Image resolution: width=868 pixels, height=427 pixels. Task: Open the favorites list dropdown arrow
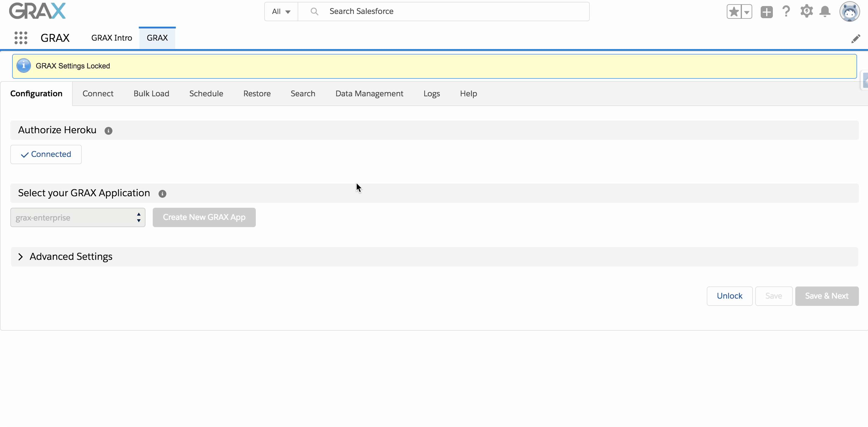[747, 12]
